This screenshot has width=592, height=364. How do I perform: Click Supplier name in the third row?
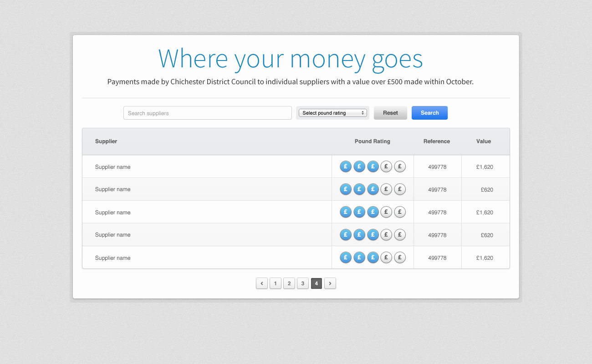pyautogui.click(x=113, y=212)
